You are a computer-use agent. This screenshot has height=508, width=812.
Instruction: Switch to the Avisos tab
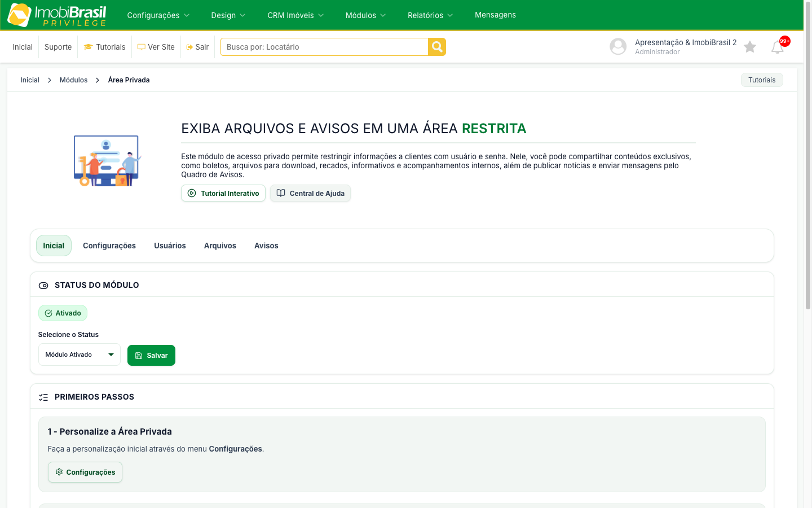(x=266, y=246)
